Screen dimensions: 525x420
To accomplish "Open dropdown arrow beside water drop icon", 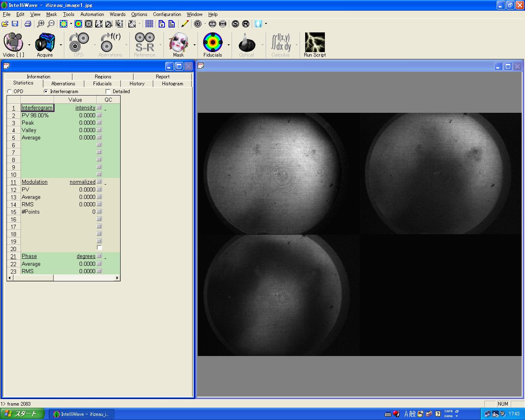I will pyautogui.click(x=266, y=24).
